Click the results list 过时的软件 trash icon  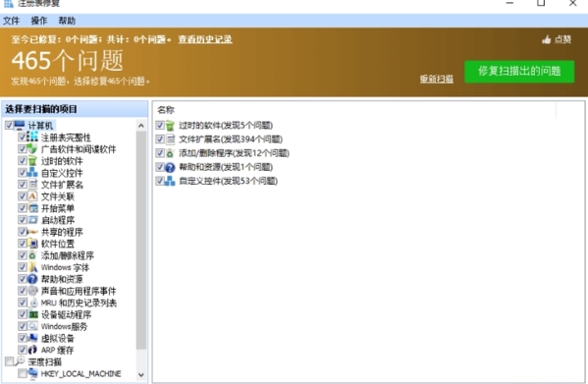pyautogui.click(x=170, y=126)
